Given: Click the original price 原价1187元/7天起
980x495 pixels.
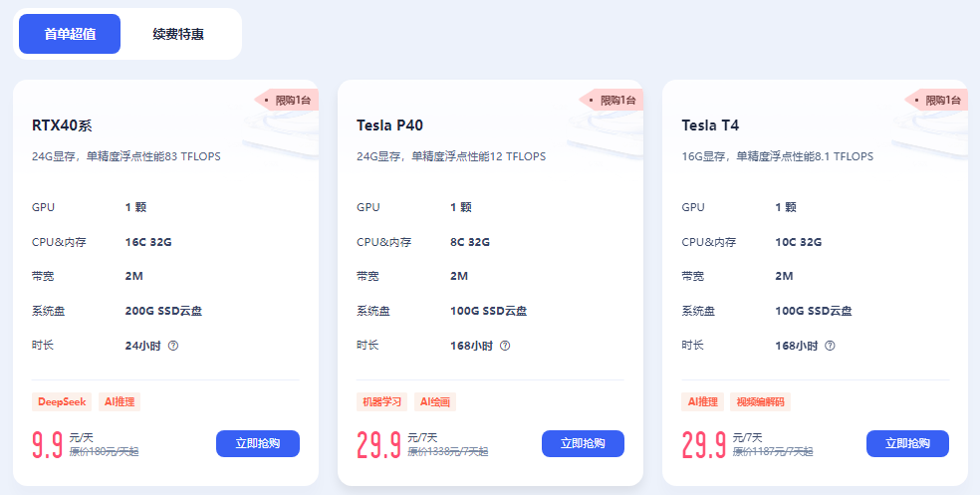Looking at the screenshot, I should pos(773,451).
